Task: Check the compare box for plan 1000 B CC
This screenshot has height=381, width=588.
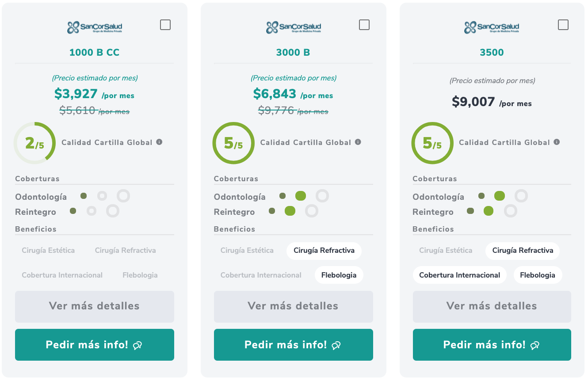Action: pos(165,25)
